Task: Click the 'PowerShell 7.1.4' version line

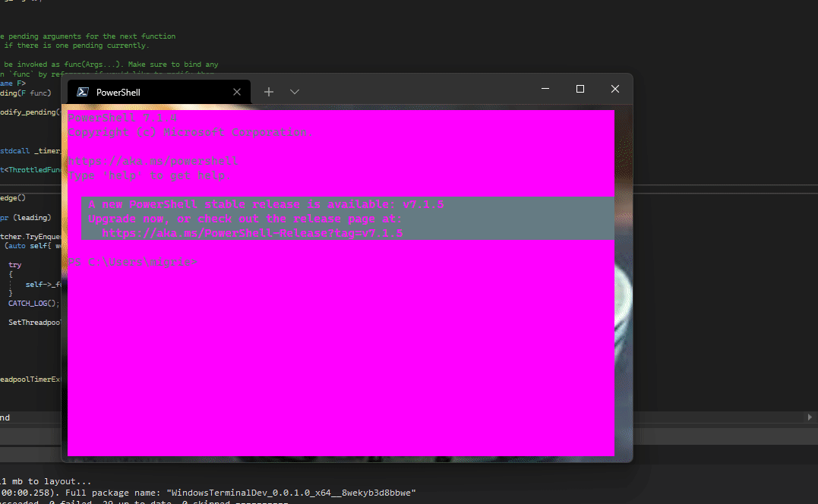Action: click(x=122, y=118)
